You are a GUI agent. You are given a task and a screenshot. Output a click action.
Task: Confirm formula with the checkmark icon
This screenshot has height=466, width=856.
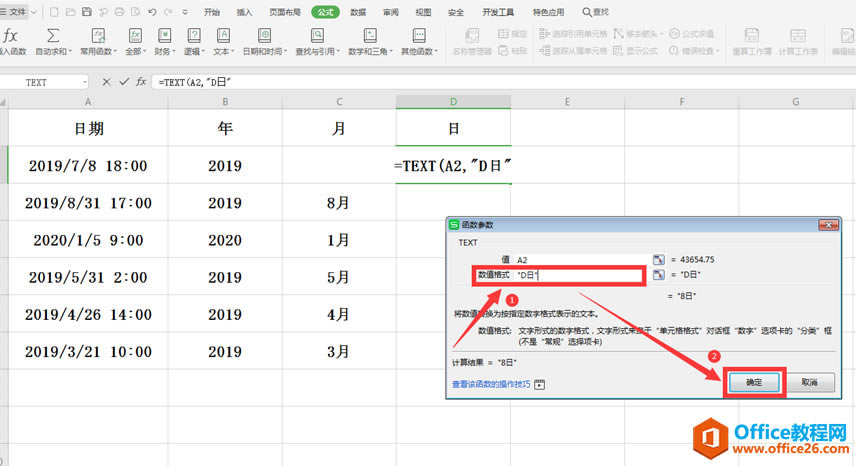(x=124, y=82)
